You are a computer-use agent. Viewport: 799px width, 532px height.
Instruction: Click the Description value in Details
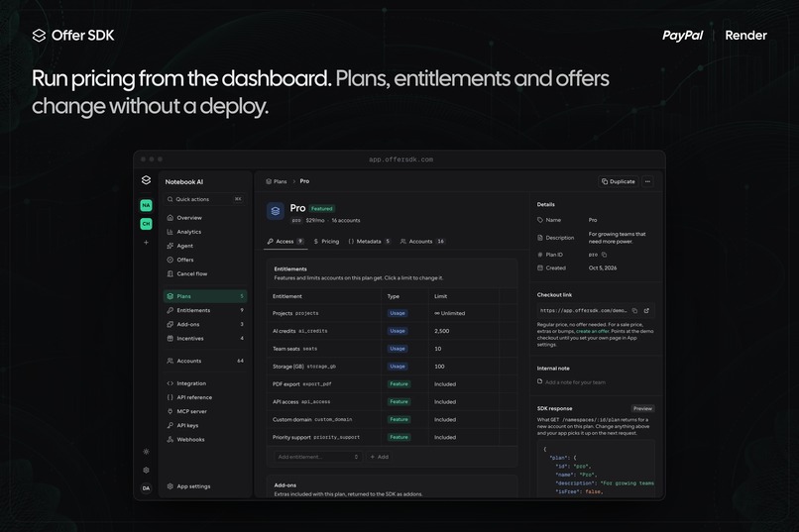click(x=617, y=238)
